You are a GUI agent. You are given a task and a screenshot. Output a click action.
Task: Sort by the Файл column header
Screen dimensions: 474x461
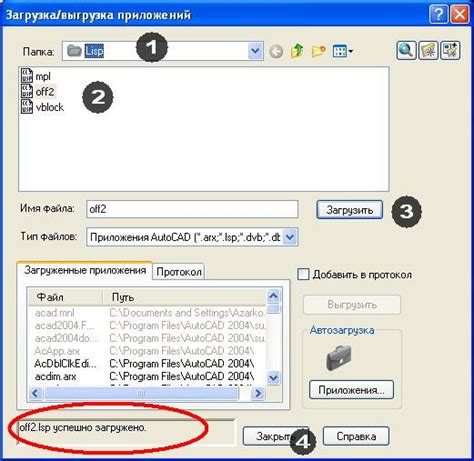tap(65, 297)
